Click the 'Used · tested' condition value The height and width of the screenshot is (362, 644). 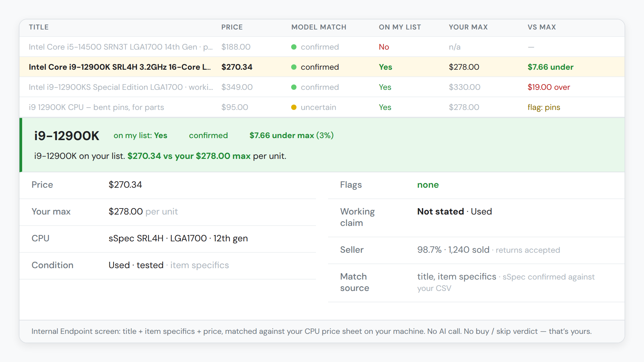tap(136, 265)
